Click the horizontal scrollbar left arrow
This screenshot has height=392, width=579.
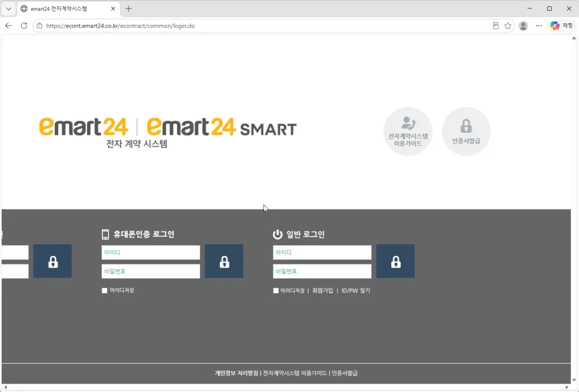click(x=5, y=387)
